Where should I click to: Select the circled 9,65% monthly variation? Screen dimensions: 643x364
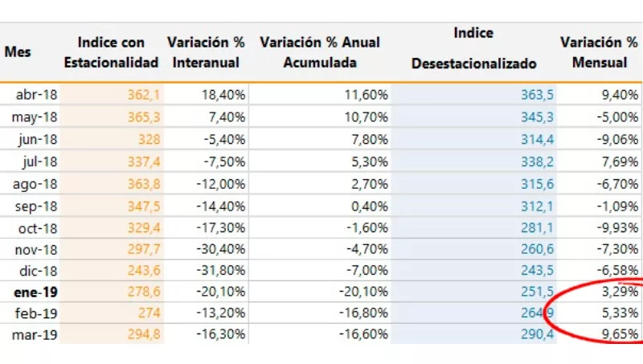pyautogui.click(x=620, y=334)
